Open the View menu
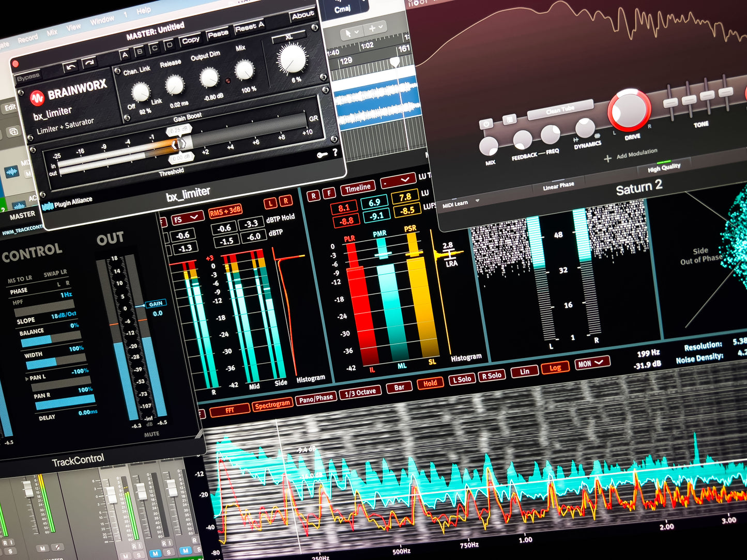Image resolution: width=747 pixels, height=560 pixels. point(73,27)
